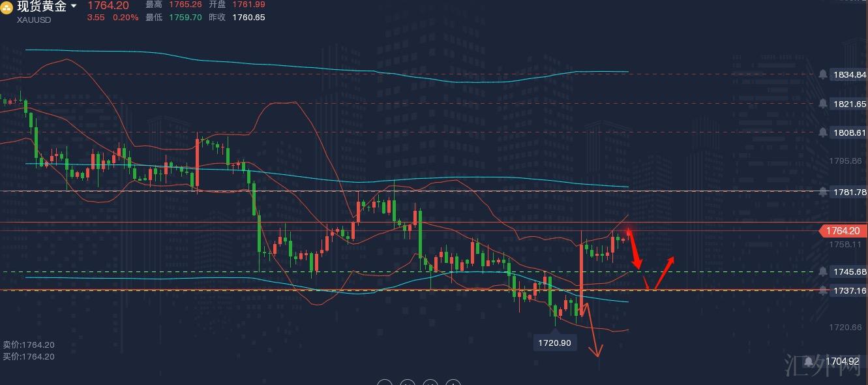Click the 1795.86 axis price label
Viewport: 868px width, 385px height.
(x=845, y=161)
